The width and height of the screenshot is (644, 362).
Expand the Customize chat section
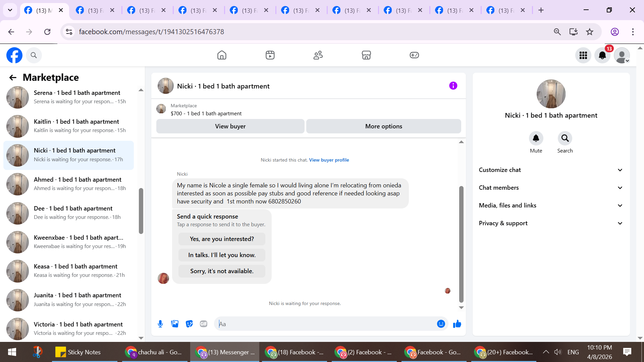551,170
